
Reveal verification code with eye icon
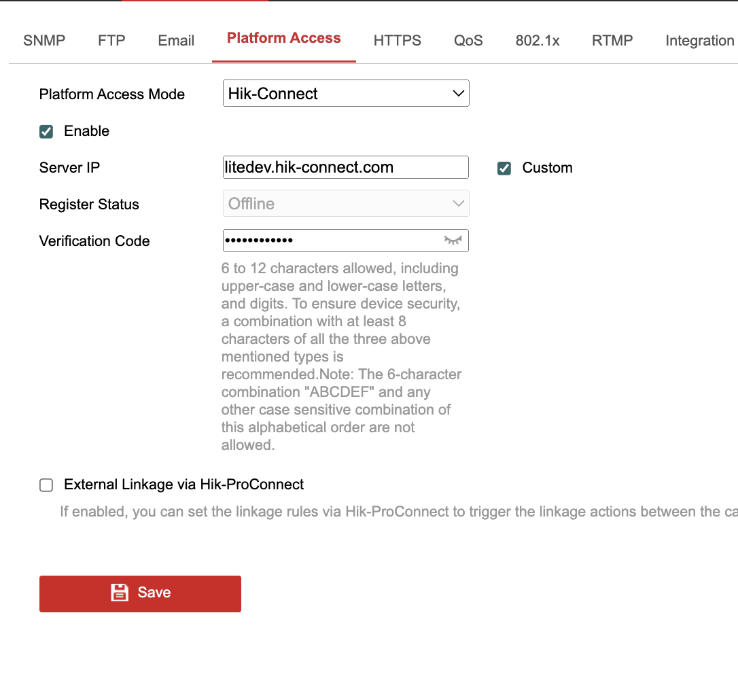453,241
